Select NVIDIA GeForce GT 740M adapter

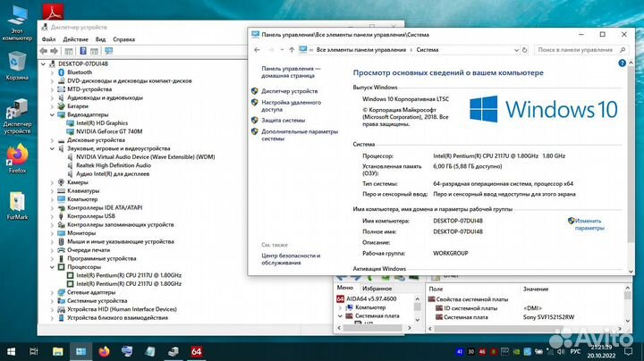coord(109,131)
